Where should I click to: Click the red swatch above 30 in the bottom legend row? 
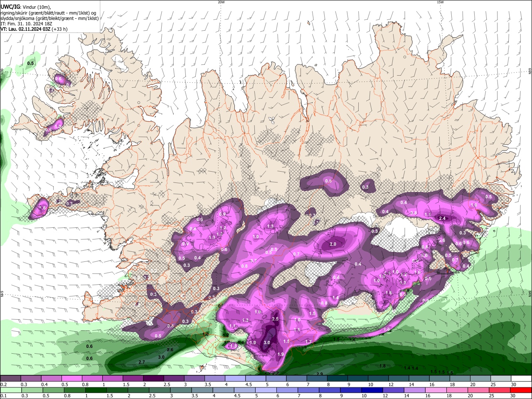pos(520,390)
